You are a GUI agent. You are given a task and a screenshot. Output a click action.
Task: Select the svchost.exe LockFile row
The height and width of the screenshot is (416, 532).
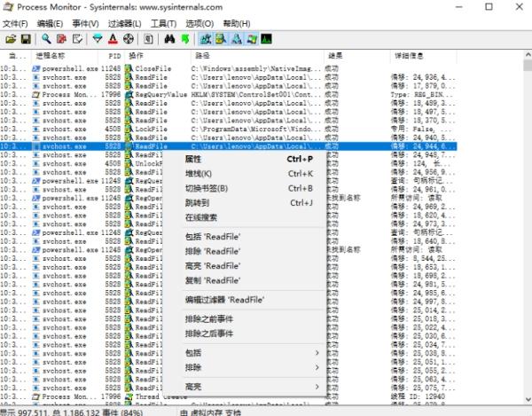coord(228,129)
